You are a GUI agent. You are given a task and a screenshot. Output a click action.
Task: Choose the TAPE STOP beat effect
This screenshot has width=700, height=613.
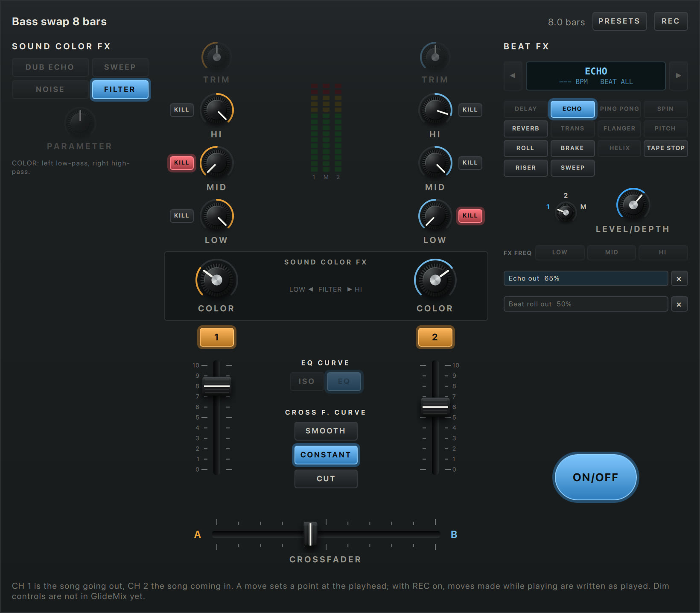[665, 148]
